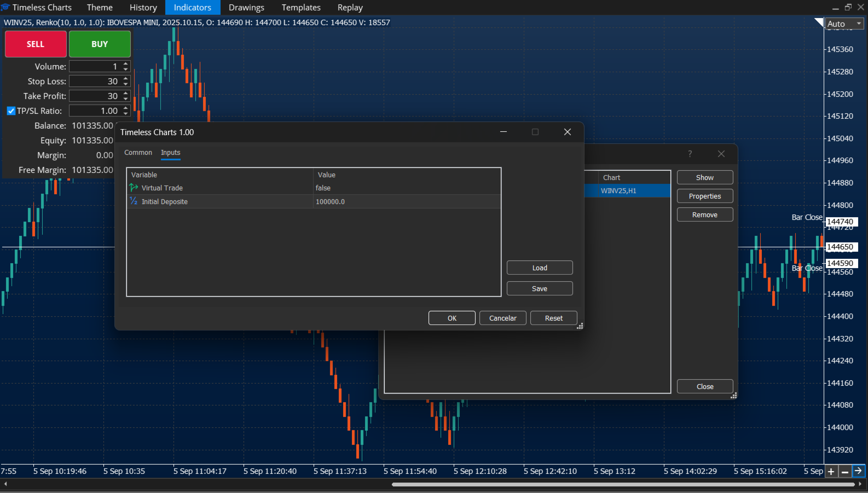Close the Timeless Charts 1.00 dialog
The width and height of the screenshot is (868, 493).
pos(568,132)
